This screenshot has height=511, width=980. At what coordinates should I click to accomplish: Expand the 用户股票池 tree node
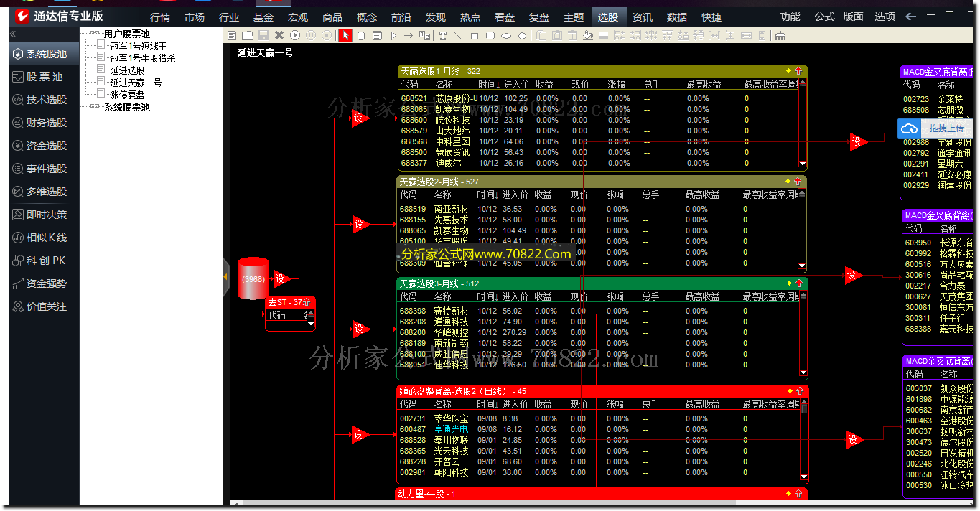coord(95,33)
